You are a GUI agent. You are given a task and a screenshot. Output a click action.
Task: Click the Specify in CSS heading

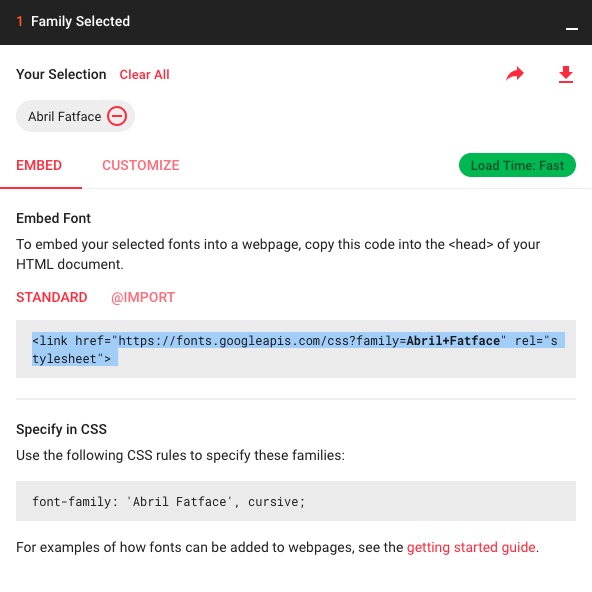point(61,429)
